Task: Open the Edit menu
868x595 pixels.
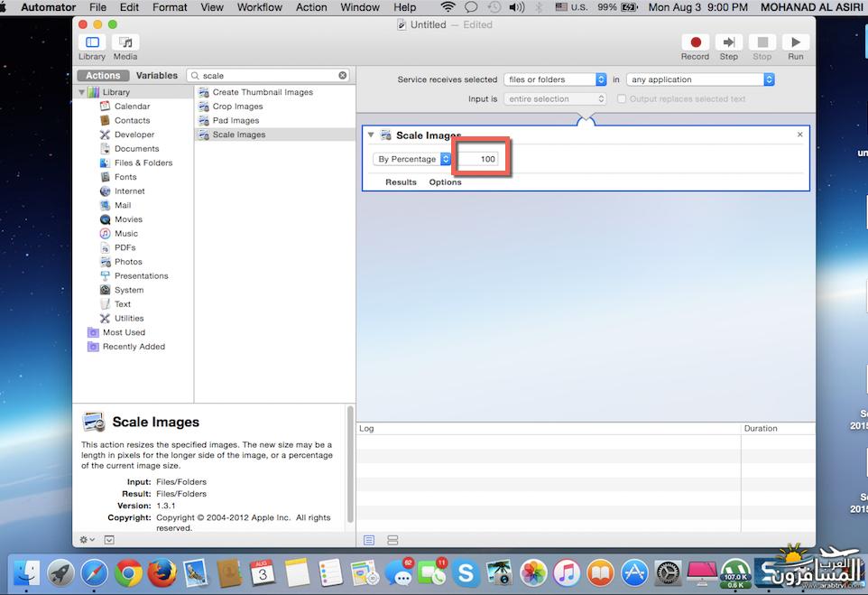Action: [130, 7]
